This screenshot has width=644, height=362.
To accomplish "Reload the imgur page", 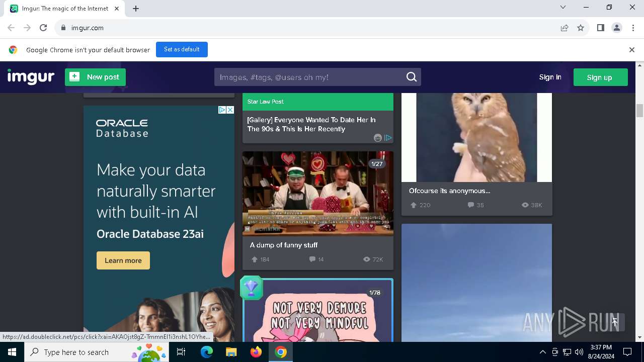I will (x=43, y=28).
